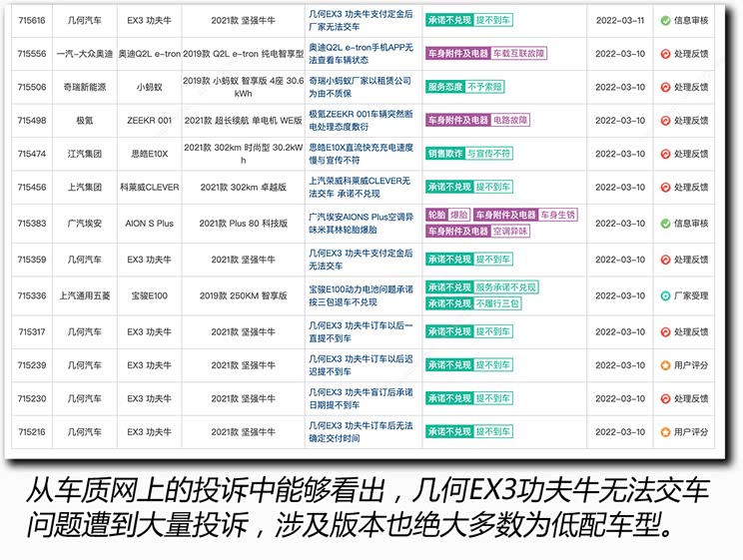Open link 几何EX3 功夫牛订车后无法确定交付时间

pos(361,432)
